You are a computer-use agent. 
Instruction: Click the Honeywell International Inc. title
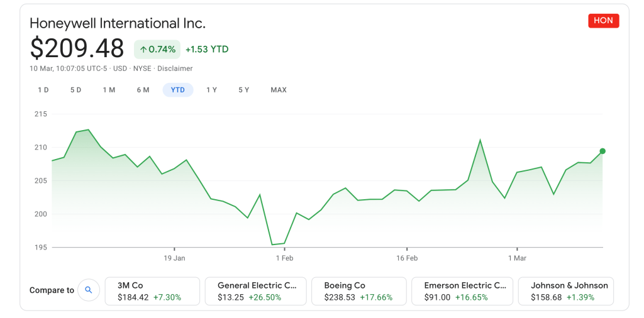point(118,23)
